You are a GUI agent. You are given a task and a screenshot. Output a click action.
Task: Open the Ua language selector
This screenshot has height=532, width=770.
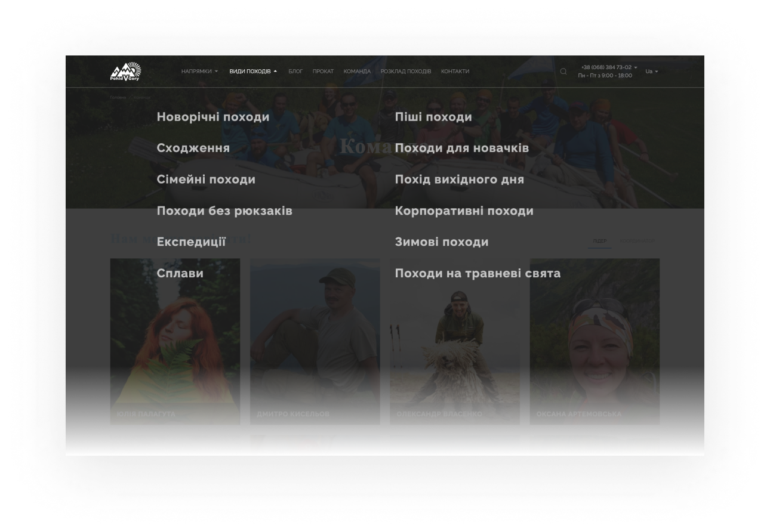tap(651, 72)
